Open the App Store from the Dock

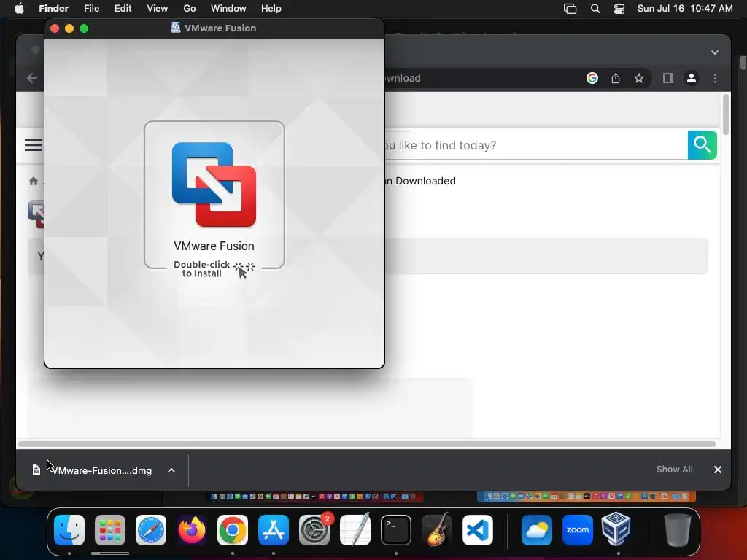click(274, 530)
